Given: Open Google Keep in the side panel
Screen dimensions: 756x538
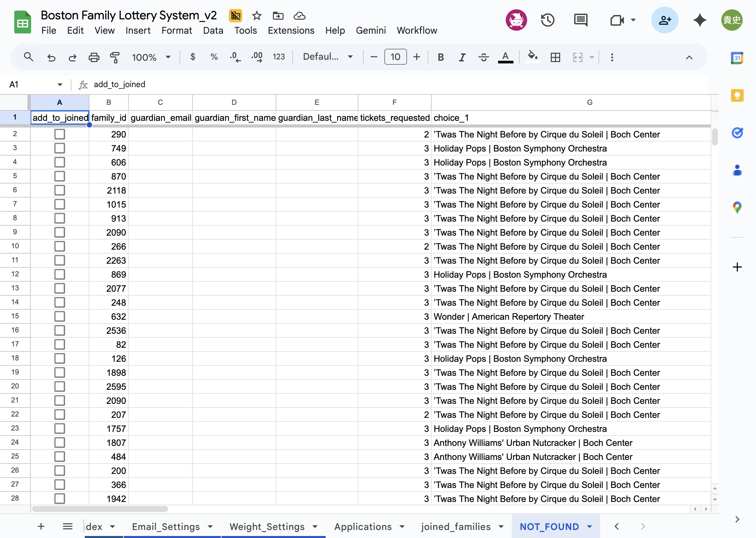Looking at the screenshot, I should tap(737, 95).
